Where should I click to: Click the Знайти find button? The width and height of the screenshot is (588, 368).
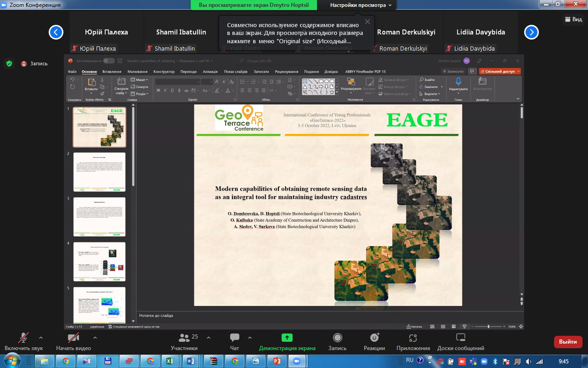click(x=427, y=80)
